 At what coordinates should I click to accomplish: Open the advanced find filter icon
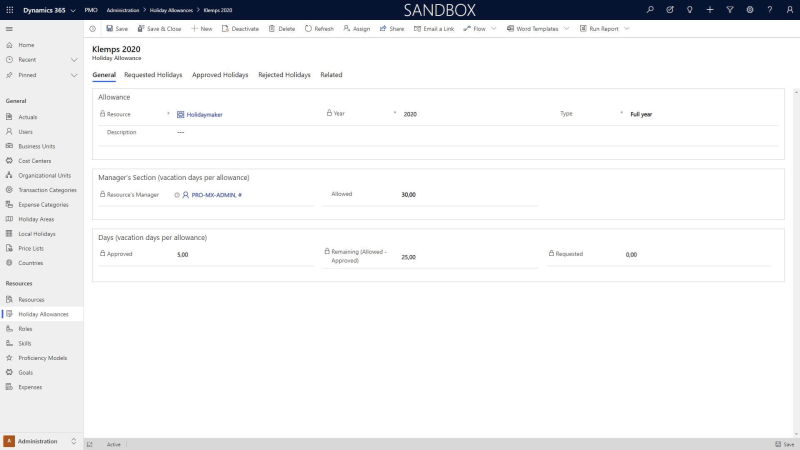pyautogui.click(x=730, y=9)
